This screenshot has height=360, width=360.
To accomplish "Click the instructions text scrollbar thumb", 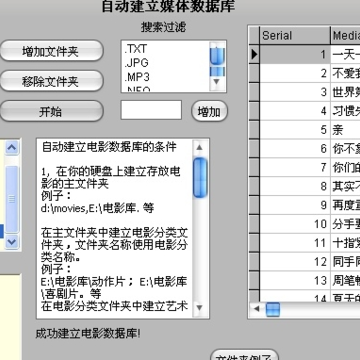I will tap(200, 177).
